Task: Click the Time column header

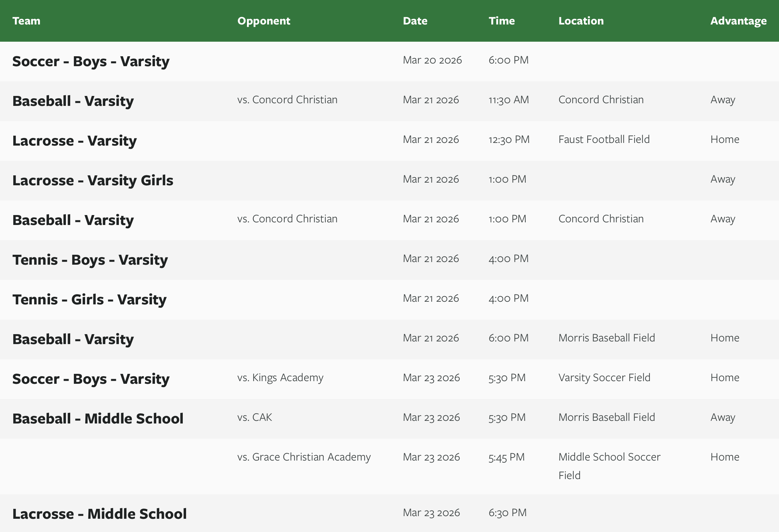Action: [502, 21]
